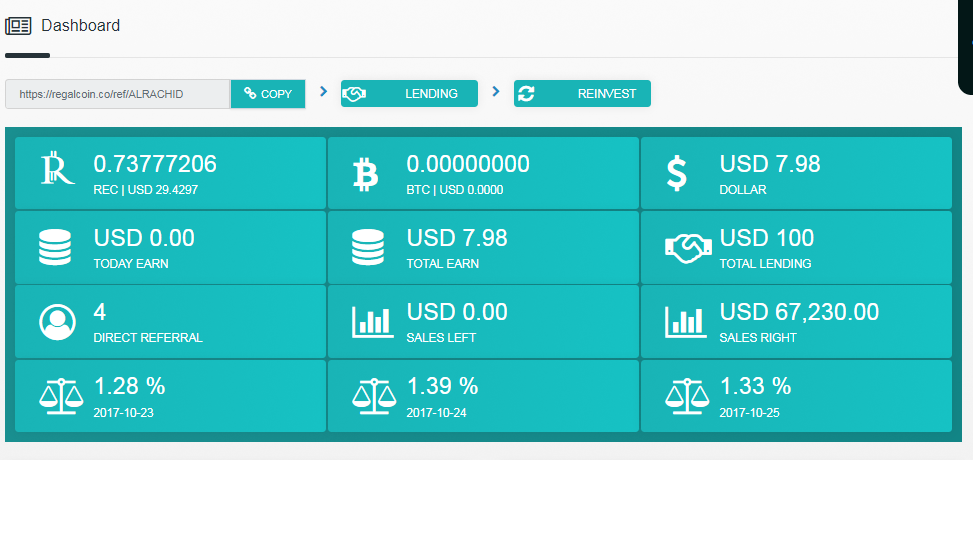
Task: Click the USD 0.00 Today Earn value
Action: click(x=144, y=238)
